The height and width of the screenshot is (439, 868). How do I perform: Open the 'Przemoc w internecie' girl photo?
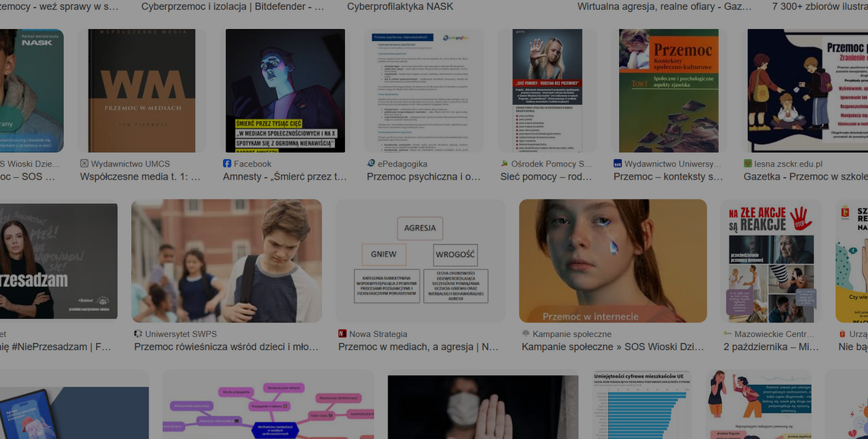point(612,261)
